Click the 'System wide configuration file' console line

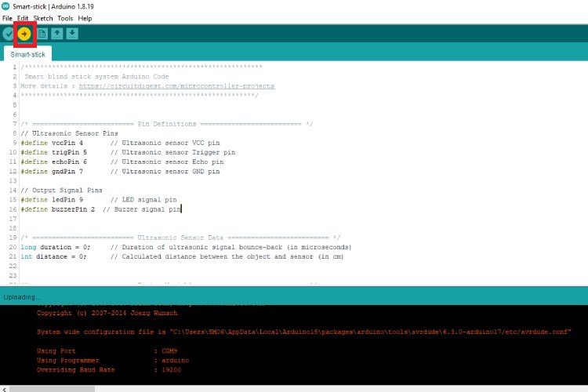click(303, 332)
